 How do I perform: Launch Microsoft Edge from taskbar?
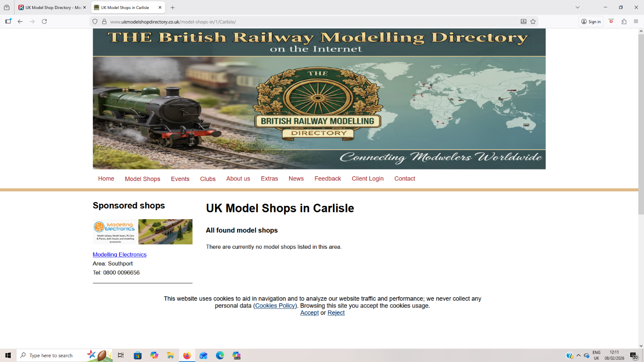coord(220,356)
